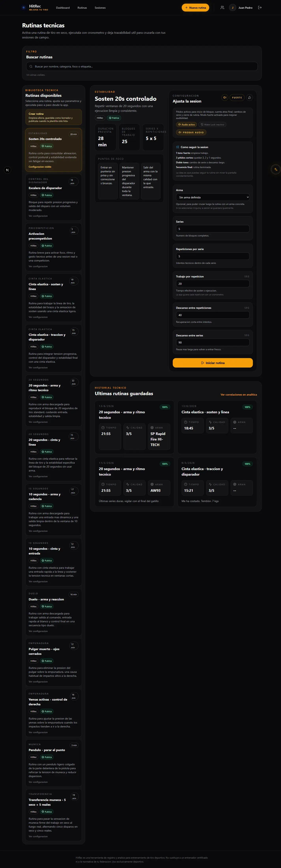
Task: Click the target icon above SP Rapid Fire HI-TECH
Action: click(x=152, y=428)
